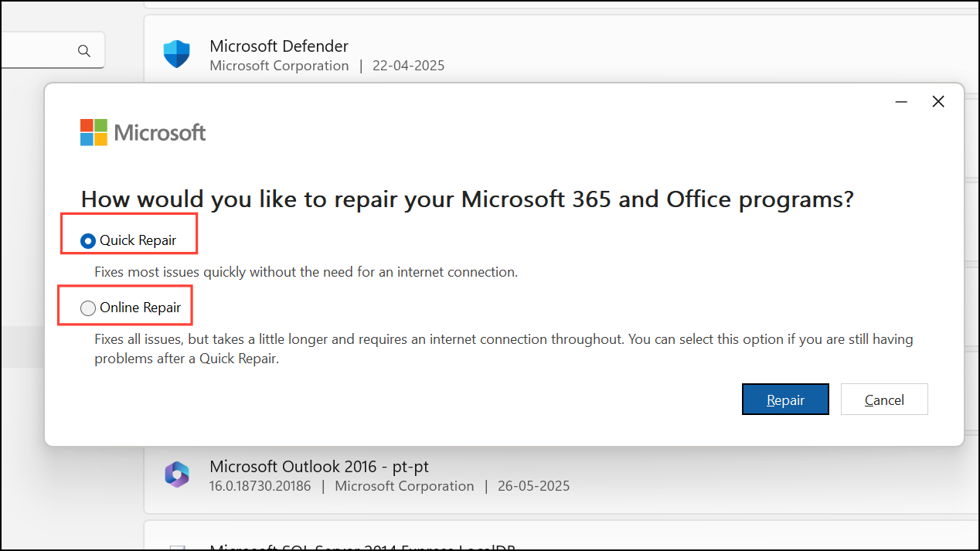This screenshot has width=980, height=551.
Task: Click the Microsoft logo in the dialog
Action: (x=143, y=132)
